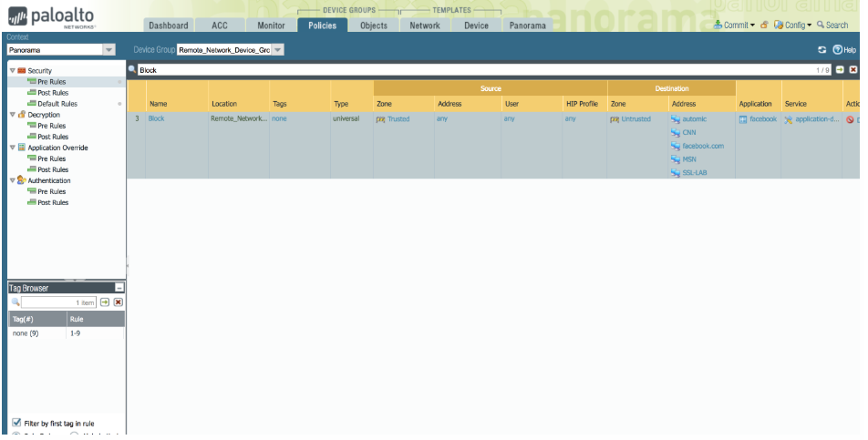The image size is (868, 440).
Task: Select Security Post Rules in tree
Action: click(x=53, y=92)
